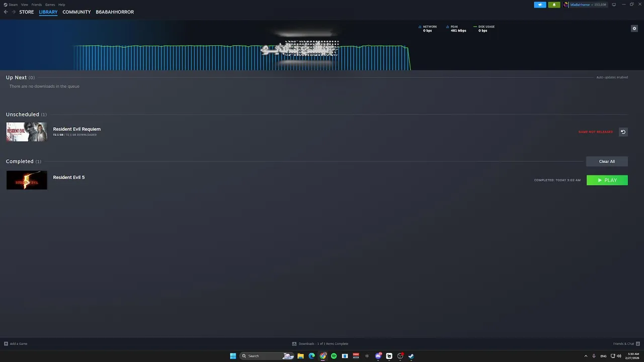The height and width of the screenshot is (362, 644).
Task: Open Downloads status at the bottom
Action: pos(320,344)
